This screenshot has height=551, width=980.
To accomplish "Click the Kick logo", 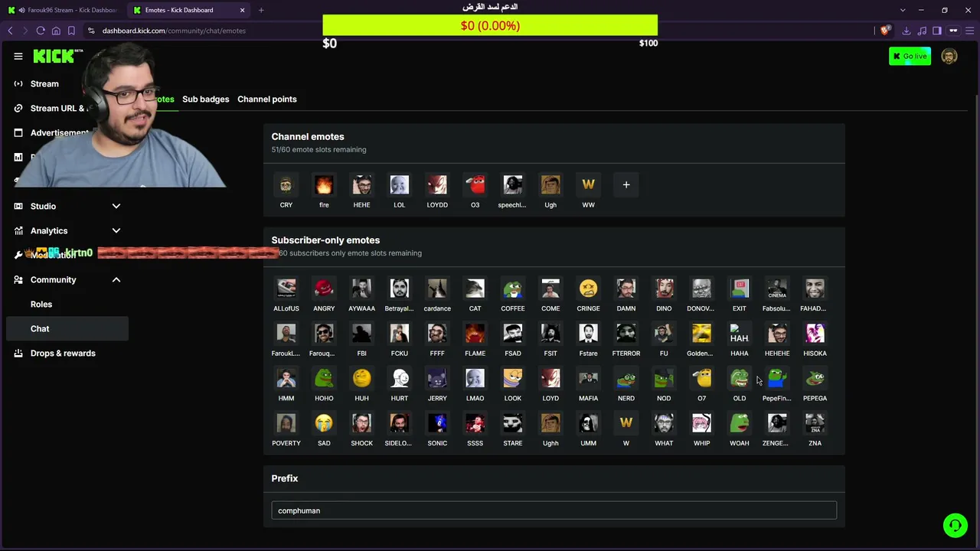I will (x=54, y=56).
